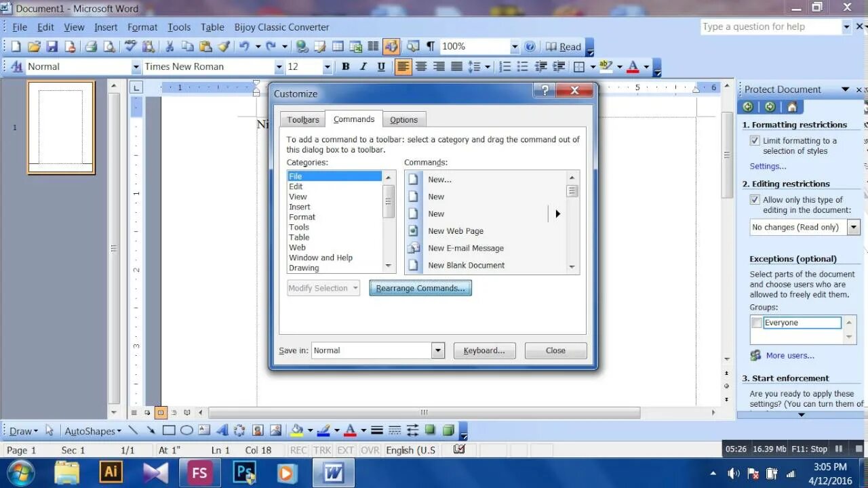
Task: Click Close in the Customize dialog
Action: (x=555, y=350)
